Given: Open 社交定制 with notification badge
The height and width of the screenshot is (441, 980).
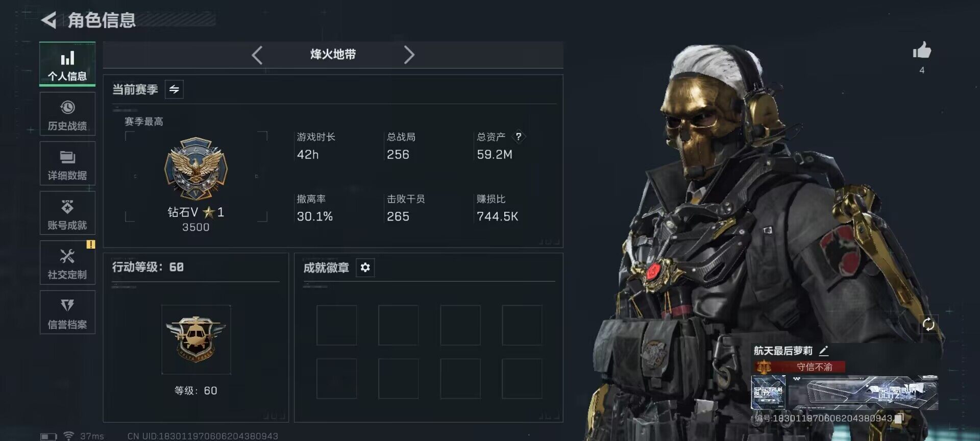Looking at the screenshot, I should (x=67, y=262).
